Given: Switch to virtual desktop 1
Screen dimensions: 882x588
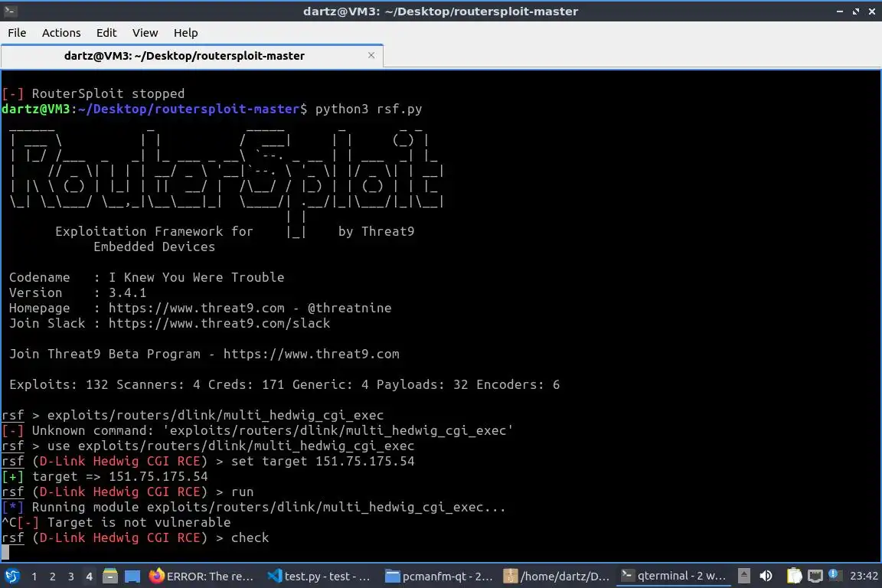Looking at the screenshot, I should pyautogui.click(x=34, y=577).
